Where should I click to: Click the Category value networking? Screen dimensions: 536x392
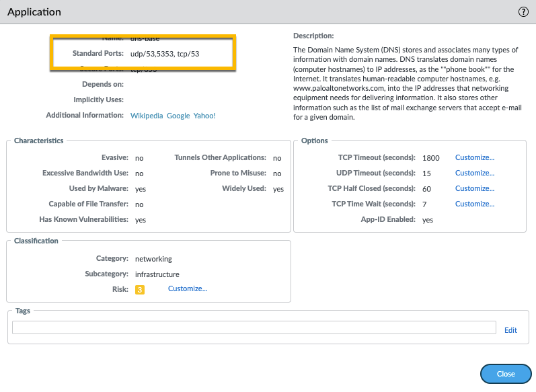pyautogui.click(x=153, y=259)
